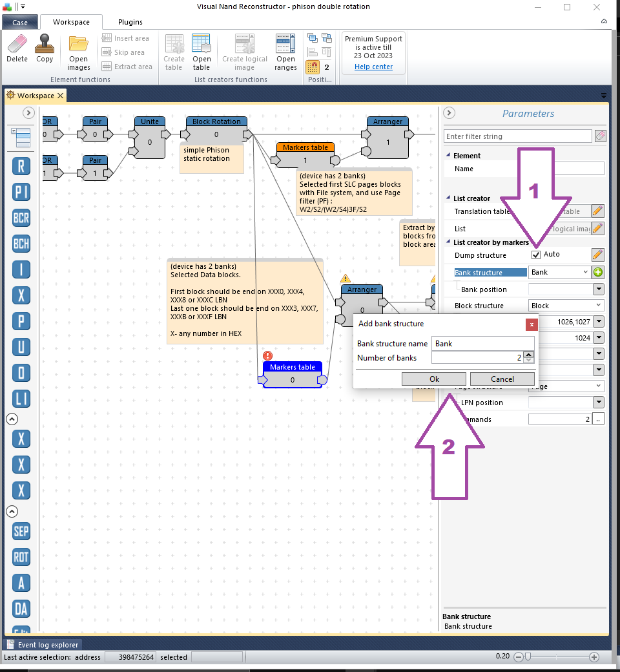Screen dimensions: 620x672
Task: Select the I element icon
Action: click(21, 269)
